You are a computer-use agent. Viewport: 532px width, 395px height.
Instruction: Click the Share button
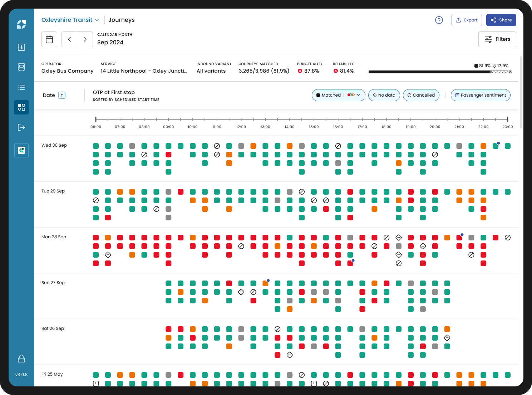501,20
